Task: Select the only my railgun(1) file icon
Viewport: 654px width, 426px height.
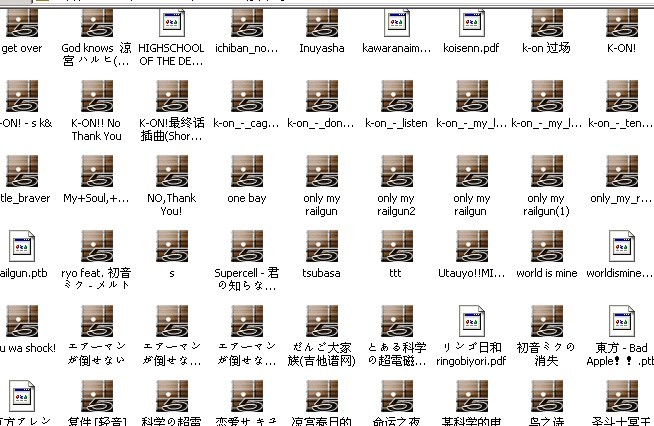Action: (x=546, y=171)
